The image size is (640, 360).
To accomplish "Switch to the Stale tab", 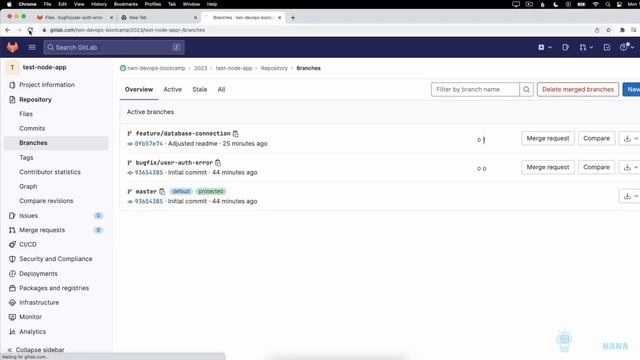I will point(200,89).
